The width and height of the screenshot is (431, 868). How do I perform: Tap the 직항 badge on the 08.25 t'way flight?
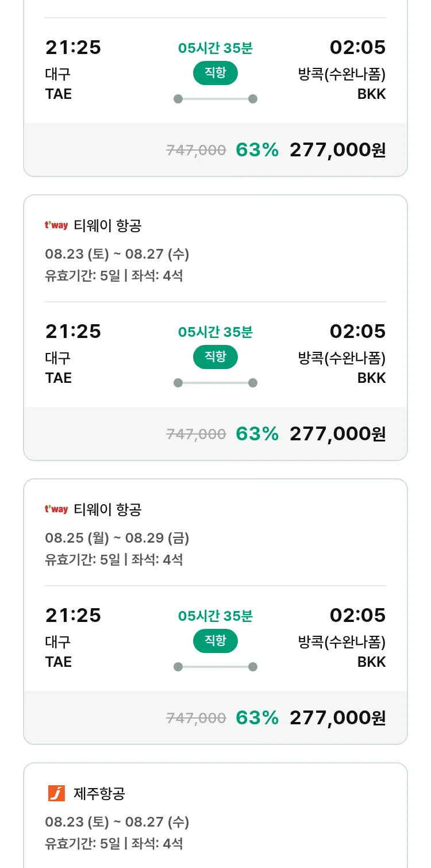[215, 641]
